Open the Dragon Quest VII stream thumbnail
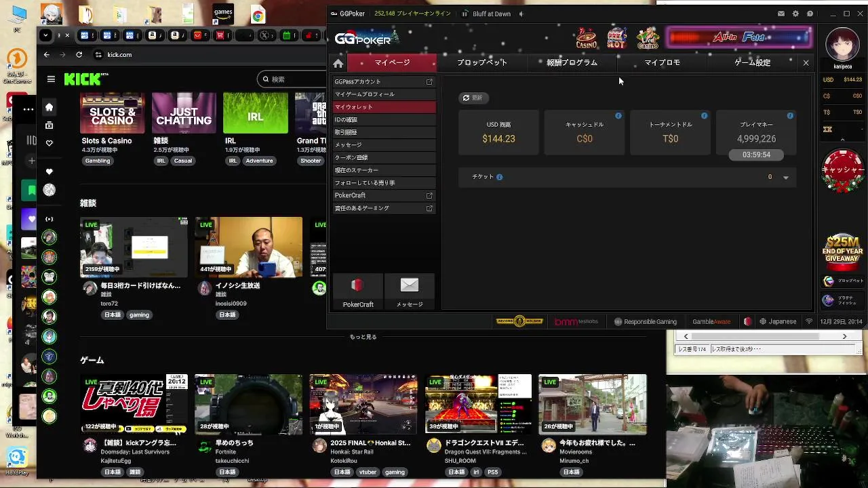This screenshot has width=868, height=488. (478, 404)
